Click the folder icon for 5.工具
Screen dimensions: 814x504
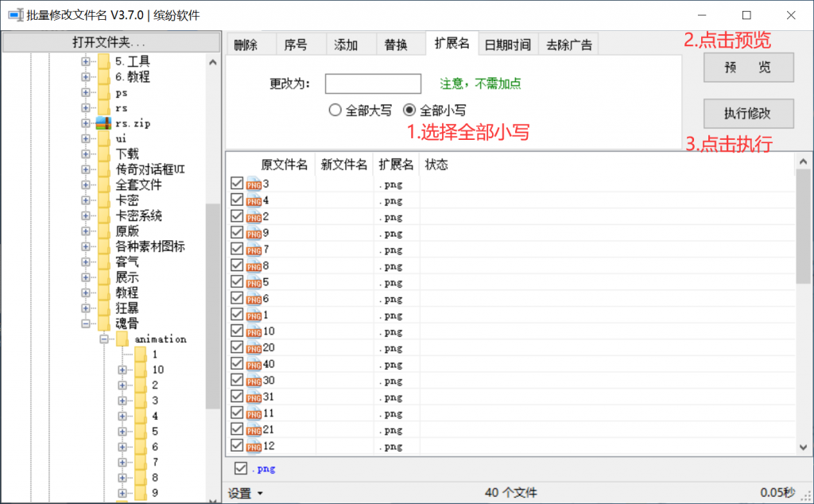click(104, 61)
